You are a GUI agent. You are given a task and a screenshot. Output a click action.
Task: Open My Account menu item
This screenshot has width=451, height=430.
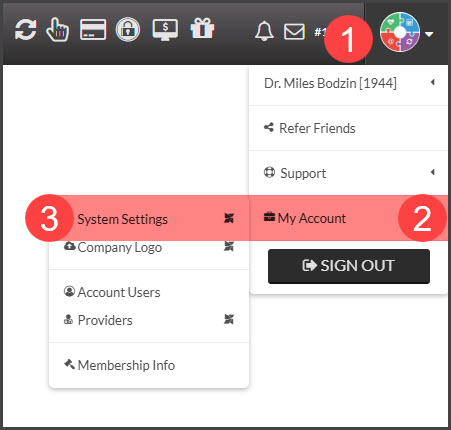click(x=348, y=218)
